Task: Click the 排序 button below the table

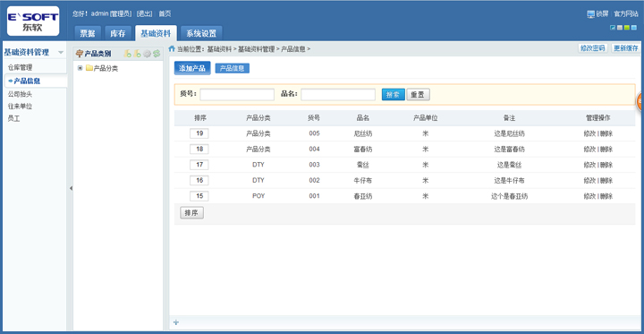Action: [x=191, y=213]
